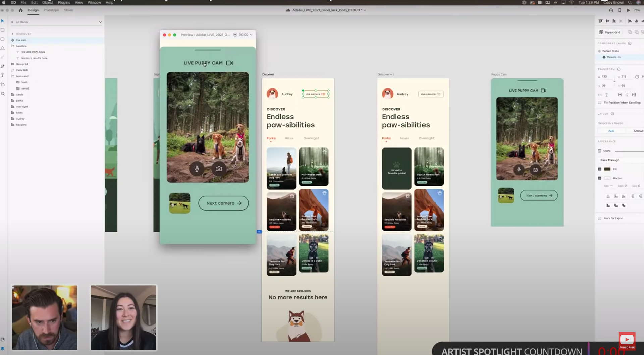Go back via DISCOVER chevron in layers
Screen dimensions: 644x355
pos(12,34)
